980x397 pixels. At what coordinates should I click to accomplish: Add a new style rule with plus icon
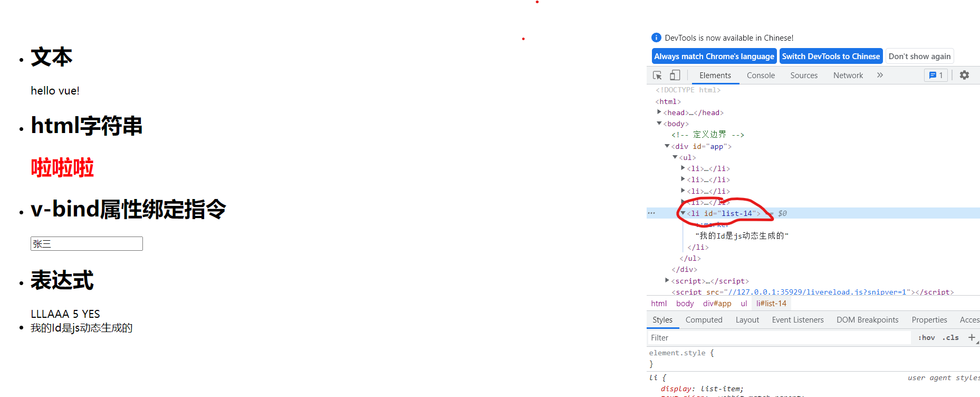click(x=972, y=337)
